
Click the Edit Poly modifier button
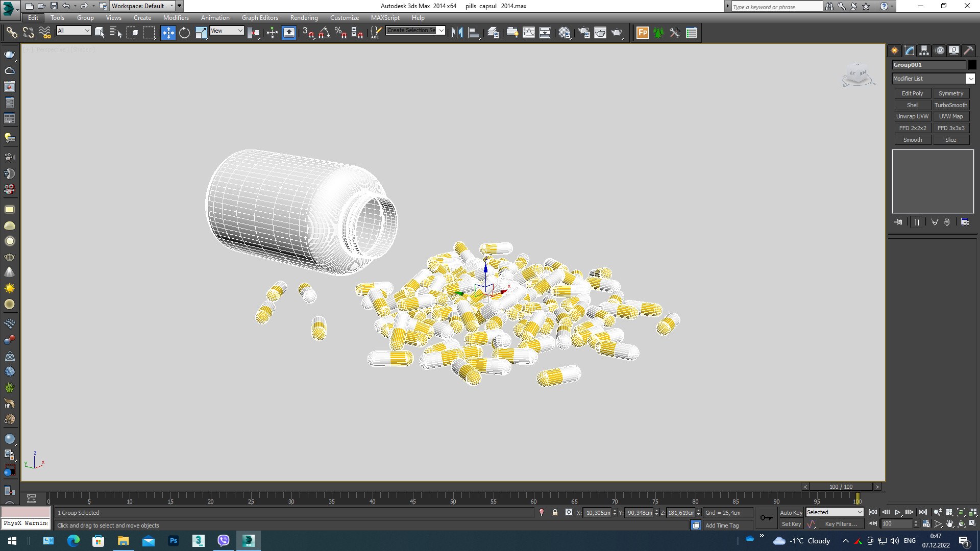[912, 93]
